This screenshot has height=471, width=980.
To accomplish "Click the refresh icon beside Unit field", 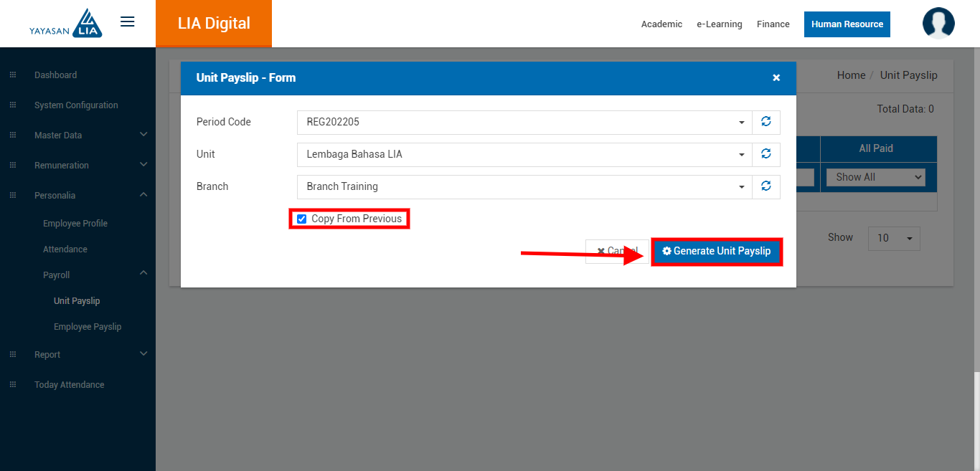I will [765, 154].
